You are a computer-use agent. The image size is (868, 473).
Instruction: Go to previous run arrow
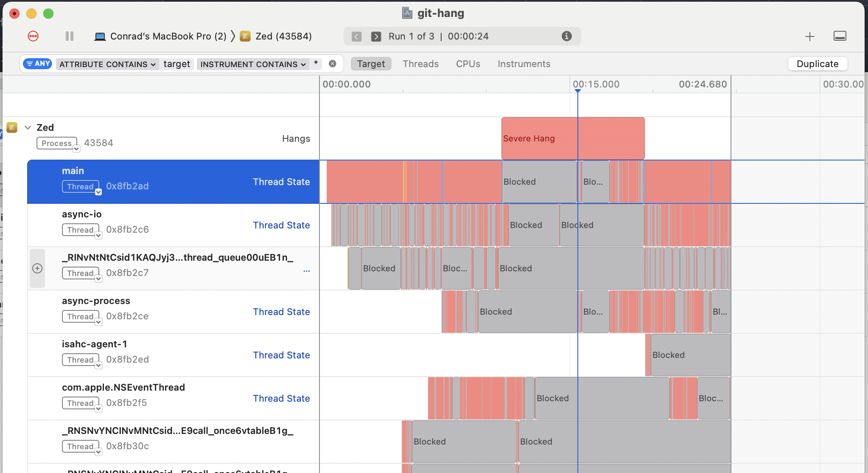click(x=357, y=37)
